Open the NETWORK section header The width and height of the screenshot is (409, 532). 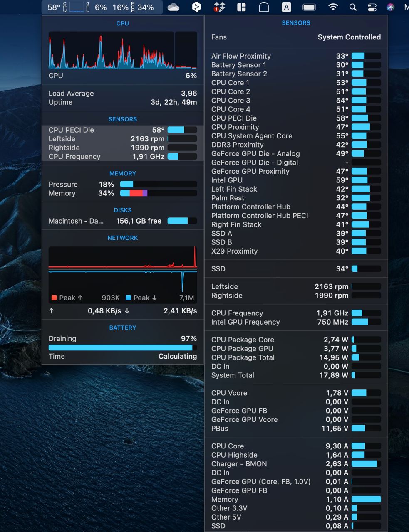[122, 238]
